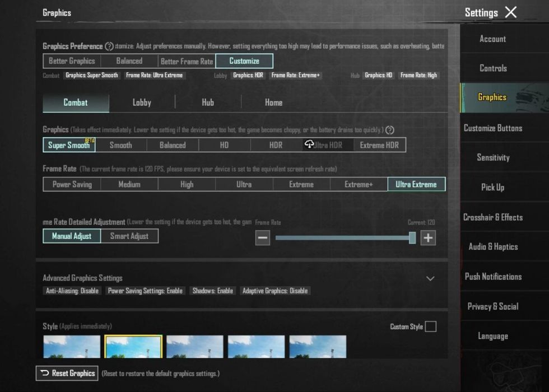Decrease frame rate with minus button

click(x=263, y=238)
